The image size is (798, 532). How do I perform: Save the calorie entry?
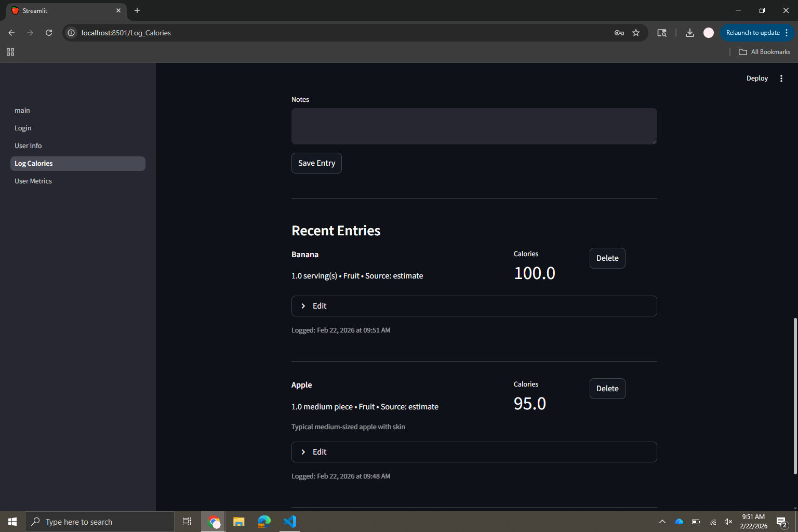(x=316, y=163)
